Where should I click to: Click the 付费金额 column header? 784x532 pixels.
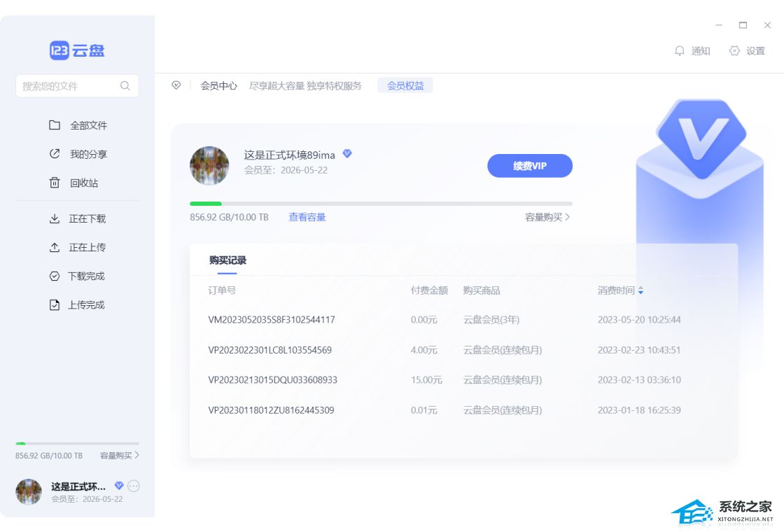coord(429,290)
